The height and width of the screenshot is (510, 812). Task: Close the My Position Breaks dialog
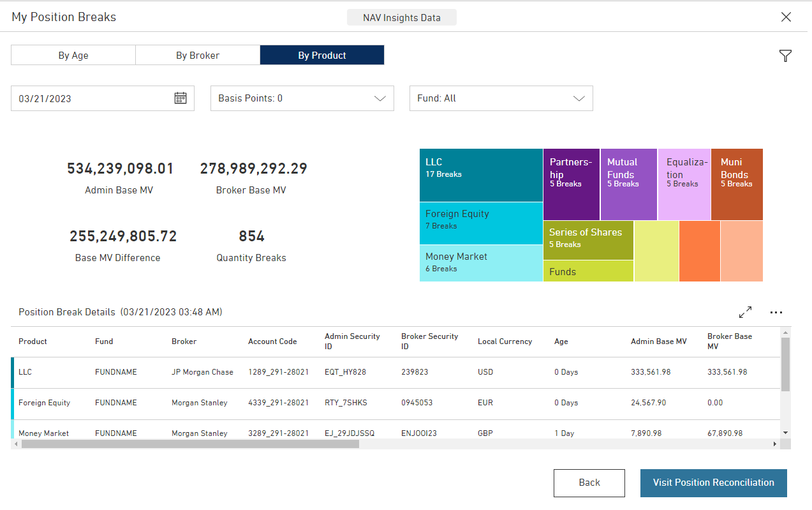786,17
